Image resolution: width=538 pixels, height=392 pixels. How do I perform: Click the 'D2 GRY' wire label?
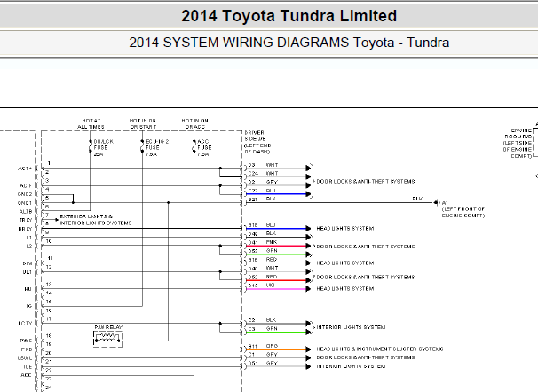pyautogui.click(x=263, y=182)
